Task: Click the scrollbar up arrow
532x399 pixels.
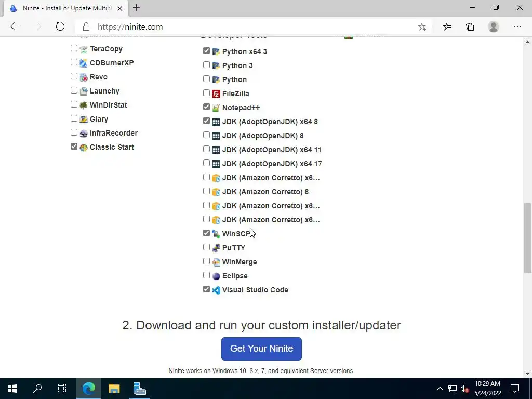Action: pyautogui.click(x=527, y=42)
